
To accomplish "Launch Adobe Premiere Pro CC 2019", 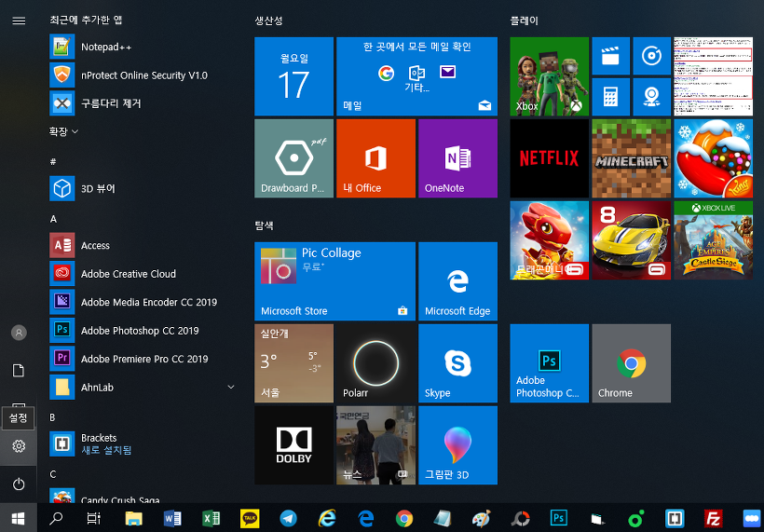I will click(x=142, y=359).
